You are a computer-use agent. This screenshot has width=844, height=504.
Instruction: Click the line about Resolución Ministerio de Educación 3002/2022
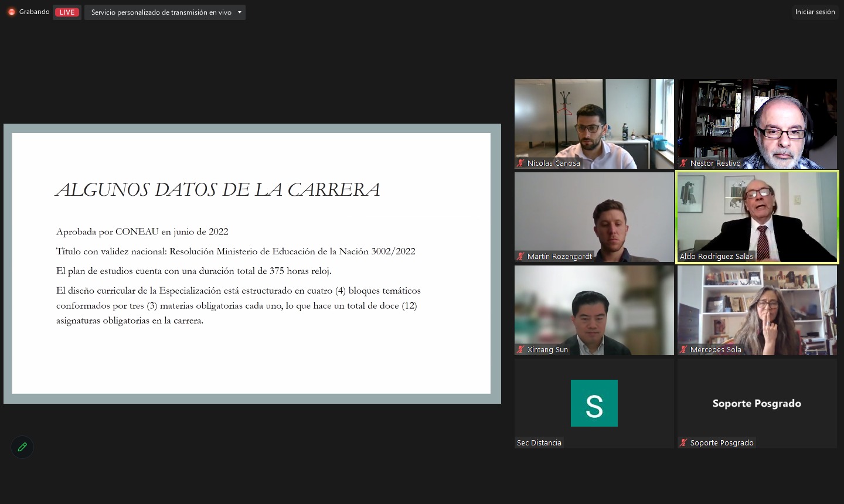(236, 251)
